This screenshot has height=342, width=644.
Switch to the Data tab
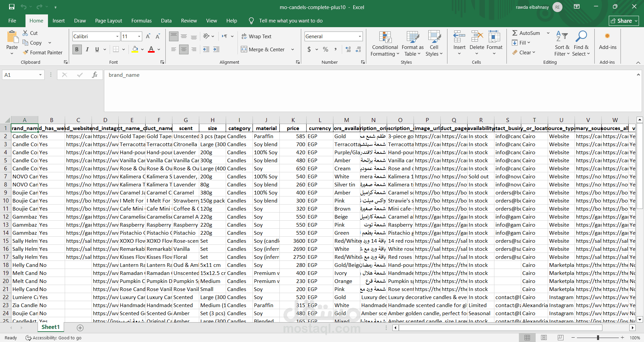coord(166,20)
